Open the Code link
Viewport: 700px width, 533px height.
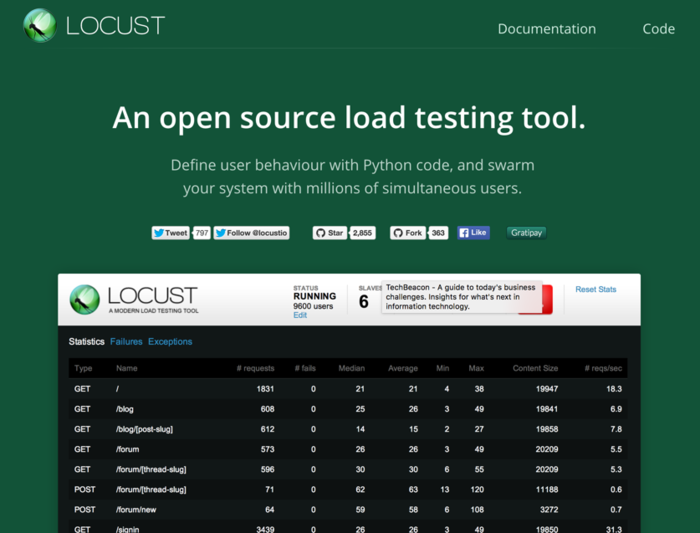[658, 29]
